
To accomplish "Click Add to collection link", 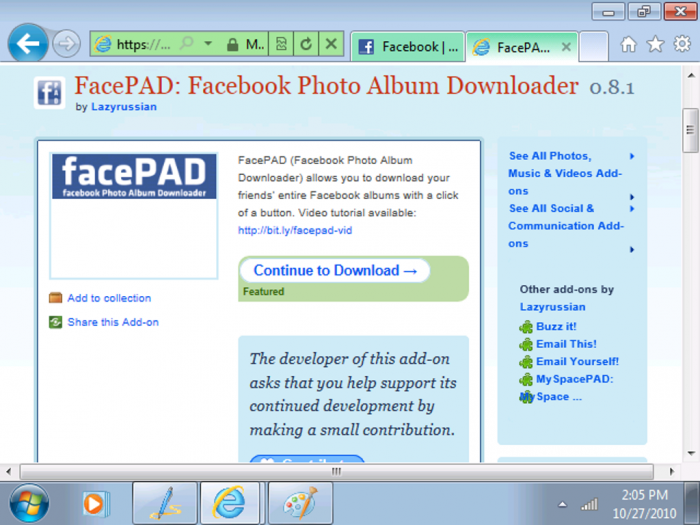I will [x=109, y=298].
